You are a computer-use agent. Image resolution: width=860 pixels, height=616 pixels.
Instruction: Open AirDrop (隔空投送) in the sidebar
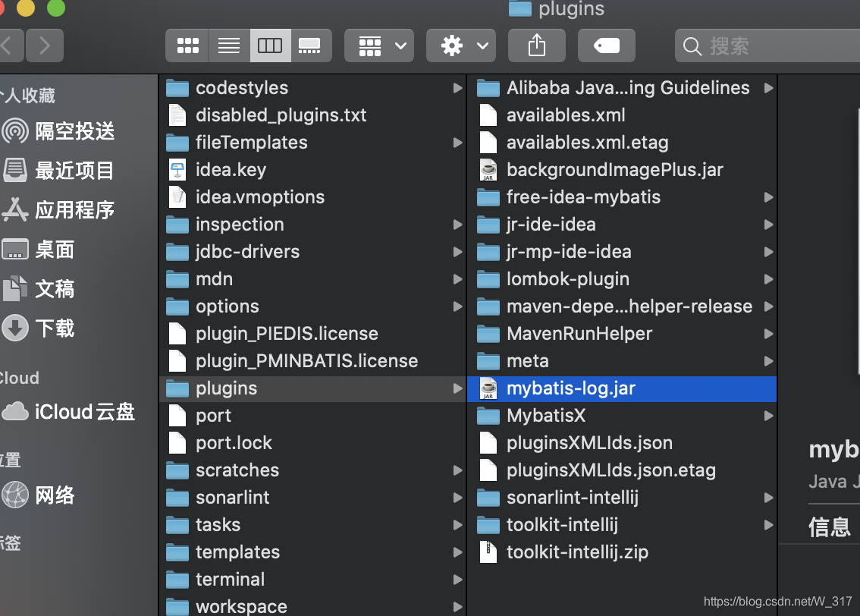coord(58,131)
